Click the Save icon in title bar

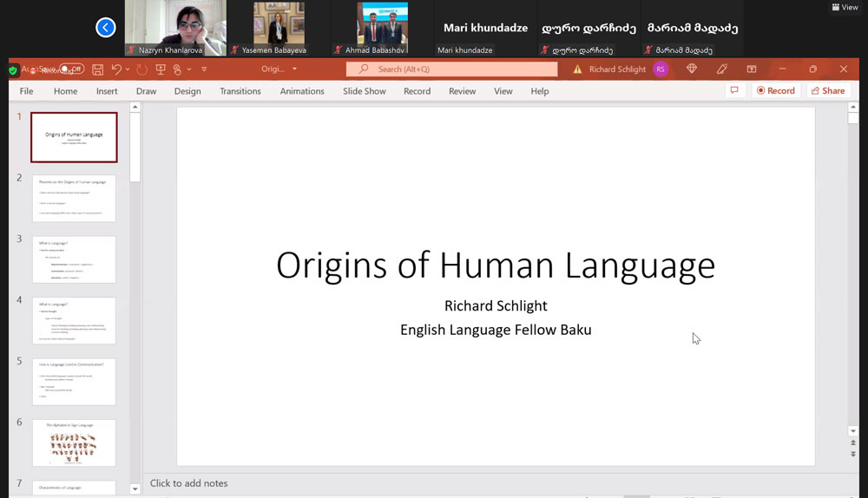[98, 69]
